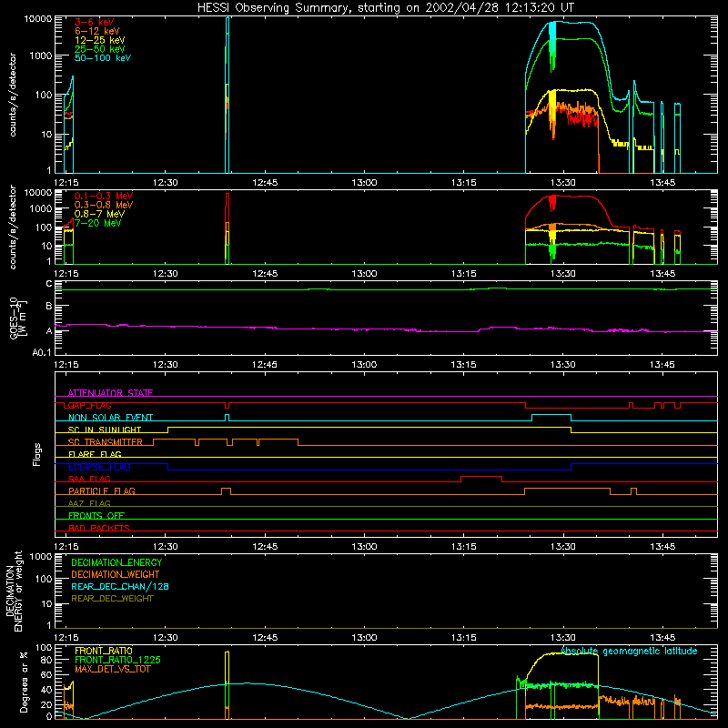Click the SAA_FLAG label
This screenshot has height=728, width=728.
[x=89, y=479]
